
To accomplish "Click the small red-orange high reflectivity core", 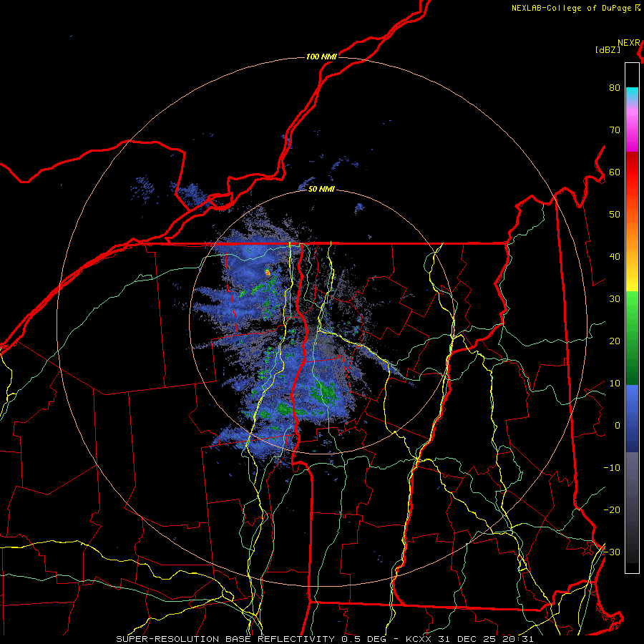I will pyautogui.click(x=268, y=272).
